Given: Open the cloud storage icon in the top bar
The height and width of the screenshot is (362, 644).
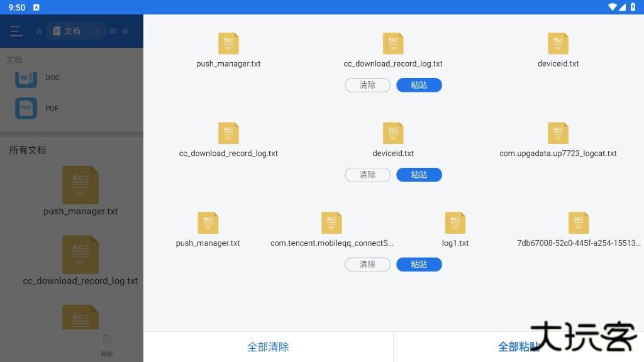Looking at the screenshot, I should click(x=125, y=31).
